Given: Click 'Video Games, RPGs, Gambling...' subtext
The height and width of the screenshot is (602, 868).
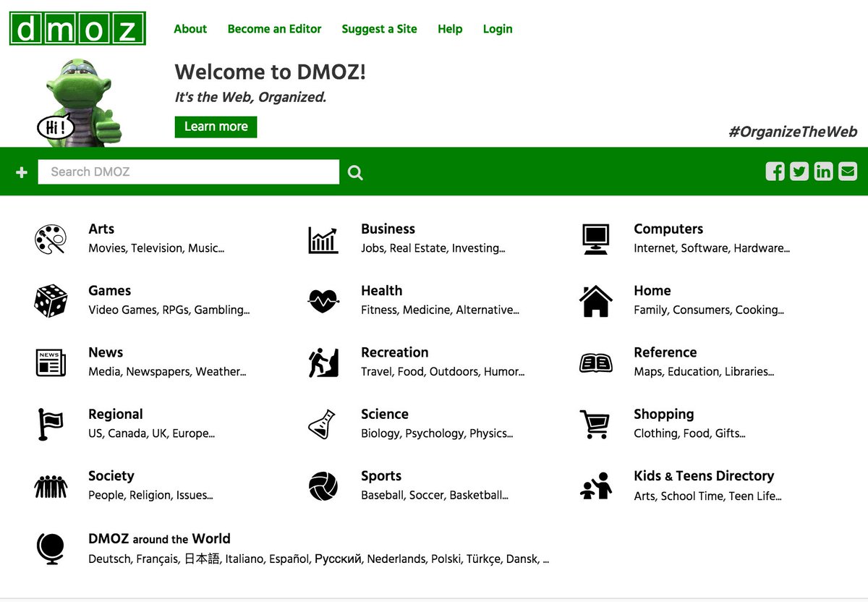Looking at the screenshot, I should pos(169,310).
